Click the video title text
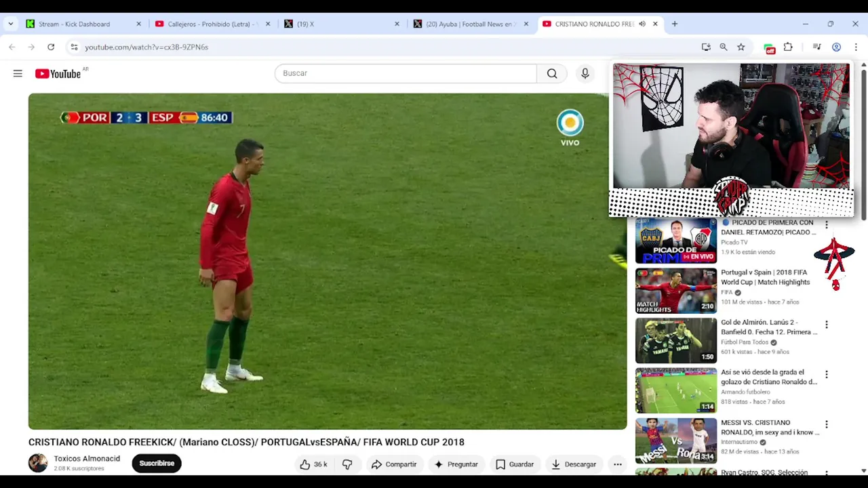Screen dimensions: 868x488 click(246, 442)
